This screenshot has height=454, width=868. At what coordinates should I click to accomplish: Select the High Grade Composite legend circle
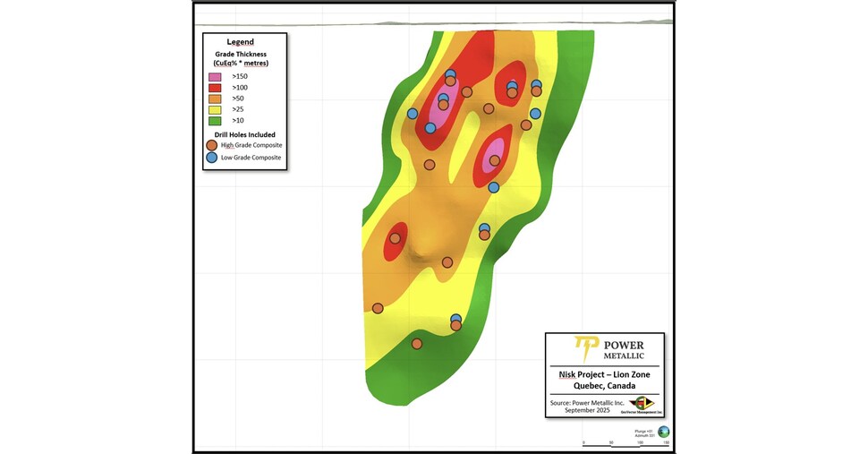click(x=212, y=145)
